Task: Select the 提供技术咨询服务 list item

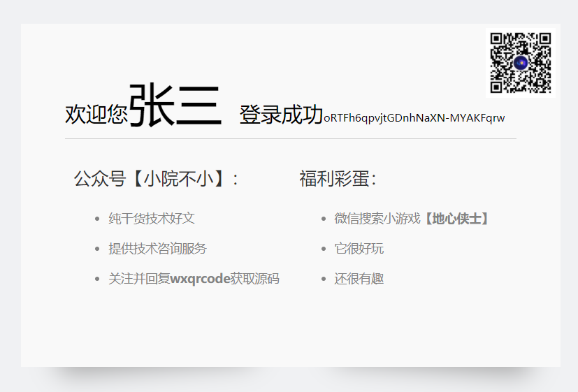Action: point(157,249)
